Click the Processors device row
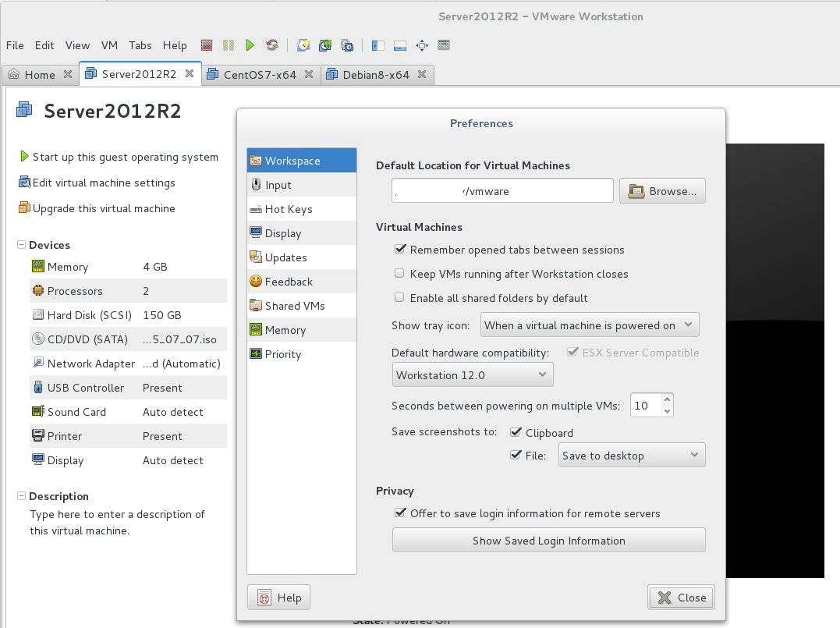 (128, 291)
